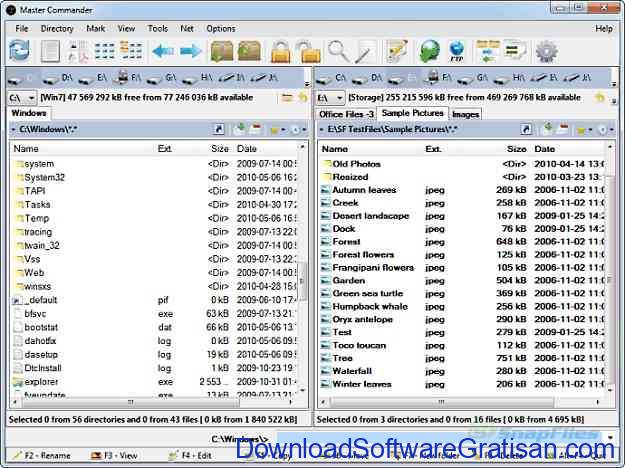Open the FTP connection icon
Screen dimensions: 625x468
click(x=456, y=51)
